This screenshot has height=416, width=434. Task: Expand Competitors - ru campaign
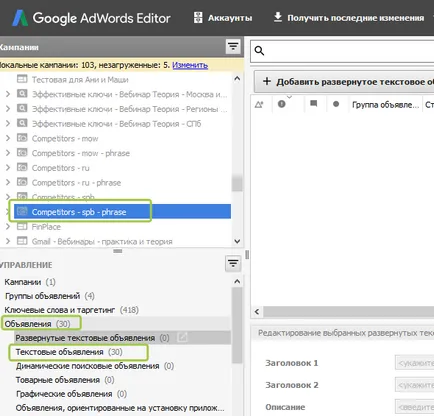click(8, 168)
